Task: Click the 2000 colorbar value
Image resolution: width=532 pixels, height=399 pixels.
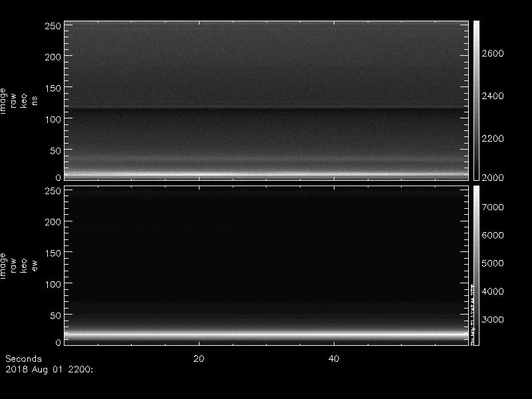Action: 493,178
